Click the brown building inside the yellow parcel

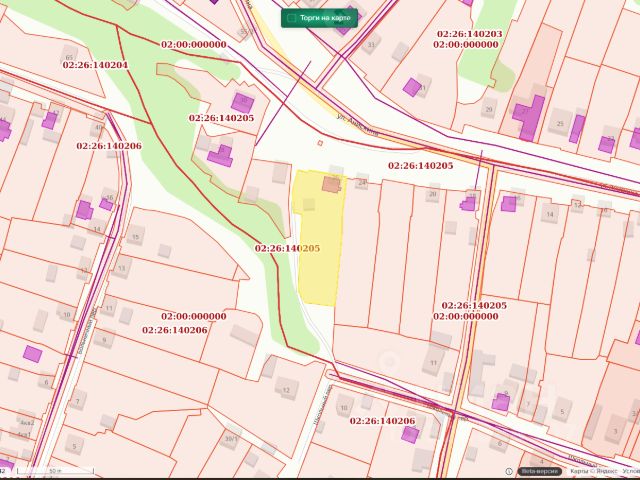tap(331, 184)
